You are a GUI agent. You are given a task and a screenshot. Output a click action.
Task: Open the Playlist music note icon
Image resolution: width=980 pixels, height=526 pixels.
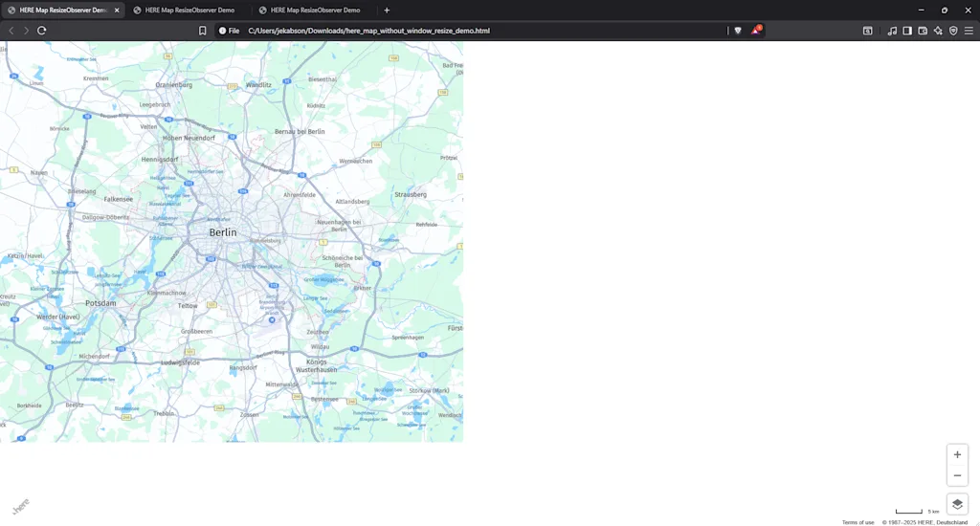[x=892, y=31]
